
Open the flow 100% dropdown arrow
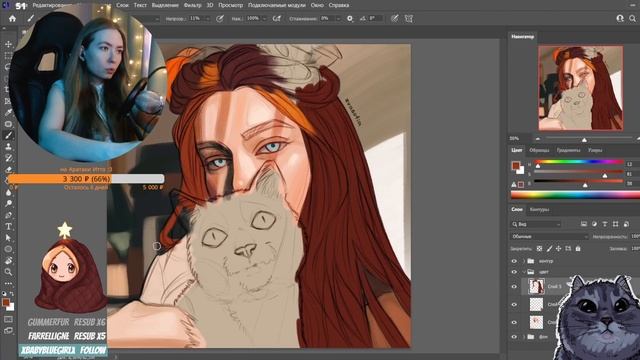[x=264, y=19]
